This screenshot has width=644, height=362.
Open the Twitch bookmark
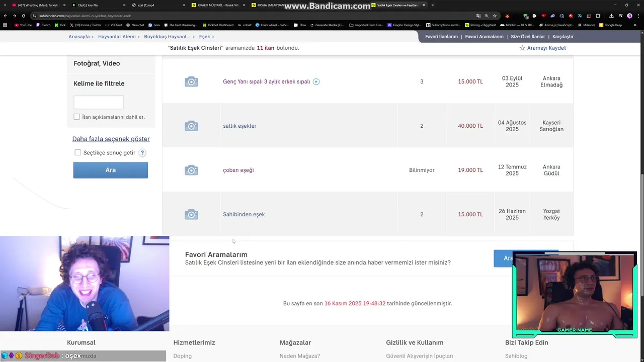pos(43,25)
